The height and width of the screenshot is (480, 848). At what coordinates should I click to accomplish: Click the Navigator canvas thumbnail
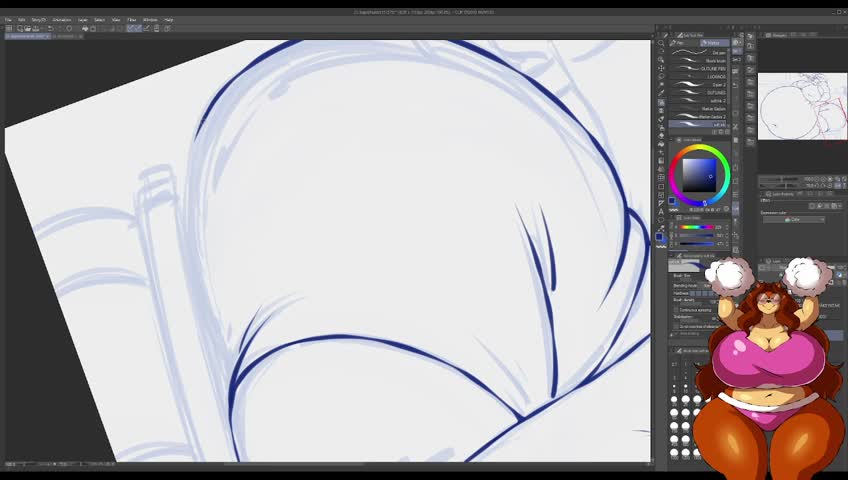(x=802, y=106)
